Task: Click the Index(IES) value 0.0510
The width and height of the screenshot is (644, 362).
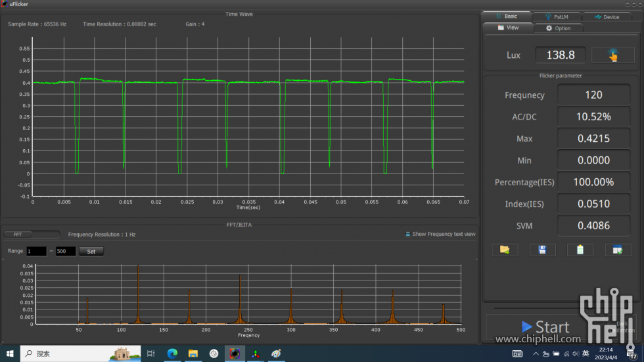Action: 593,204
